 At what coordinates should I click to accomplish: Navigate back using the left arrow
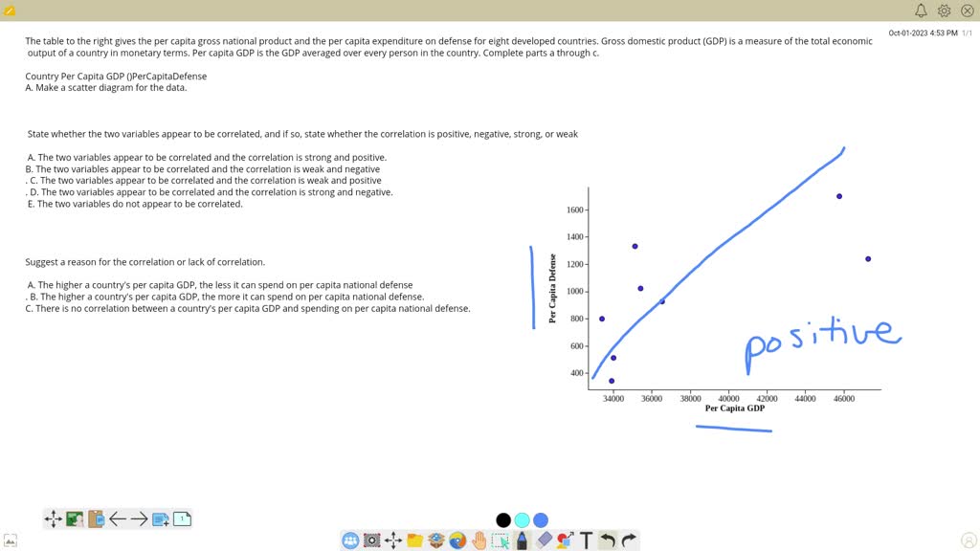(118, 518)
